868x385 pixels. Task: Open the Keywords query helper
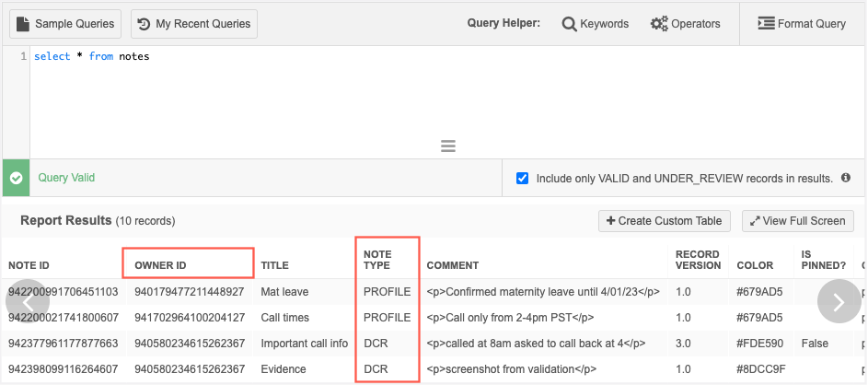click(x=596, y=24)
